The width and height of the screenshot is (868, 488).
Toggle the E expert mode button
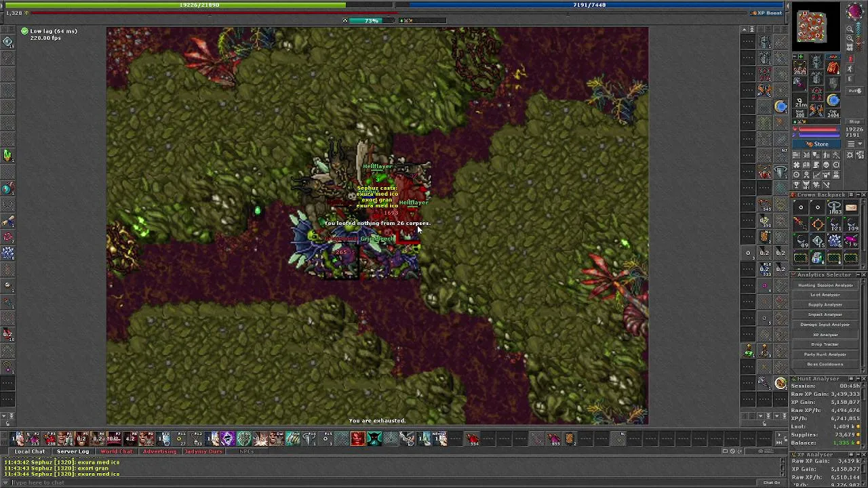click(x=850, y=79)
